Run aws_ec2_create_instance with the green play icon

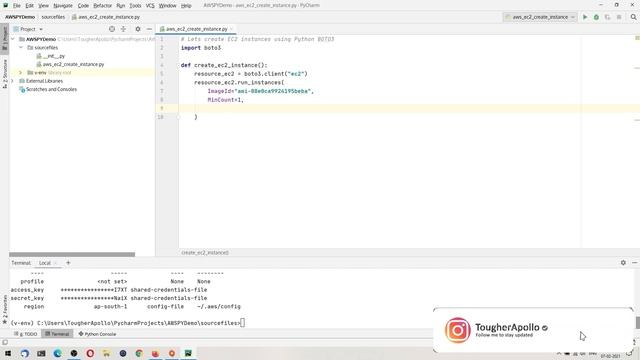(x=585, y=17)
